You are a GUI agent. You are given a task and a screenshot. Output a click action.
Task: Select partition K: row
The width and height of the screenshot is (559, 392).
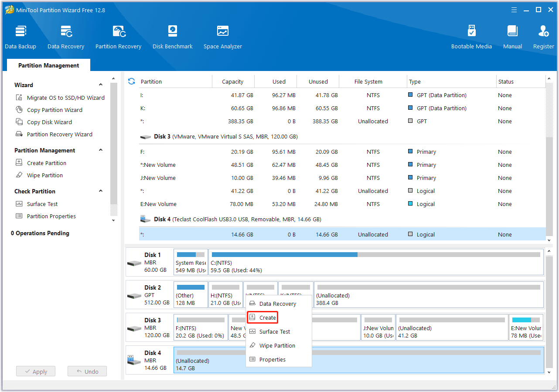tap(342, 108)
